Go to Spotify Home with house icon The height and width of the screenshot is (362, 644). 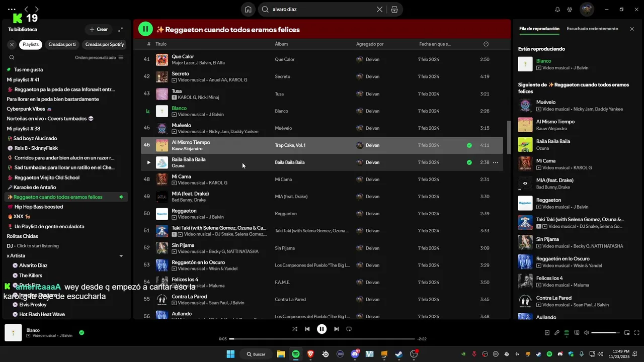248,9
